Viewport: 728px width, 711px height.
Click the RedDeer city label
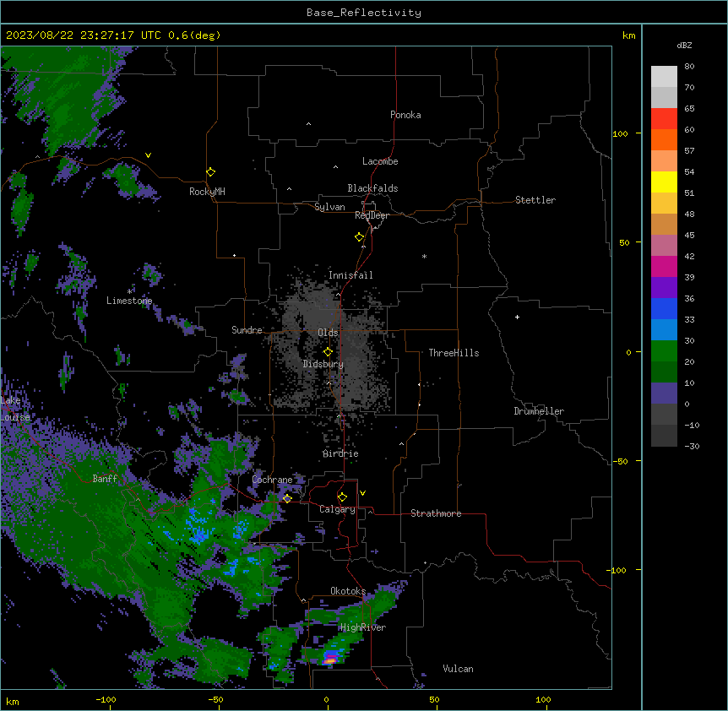[372, 215]
